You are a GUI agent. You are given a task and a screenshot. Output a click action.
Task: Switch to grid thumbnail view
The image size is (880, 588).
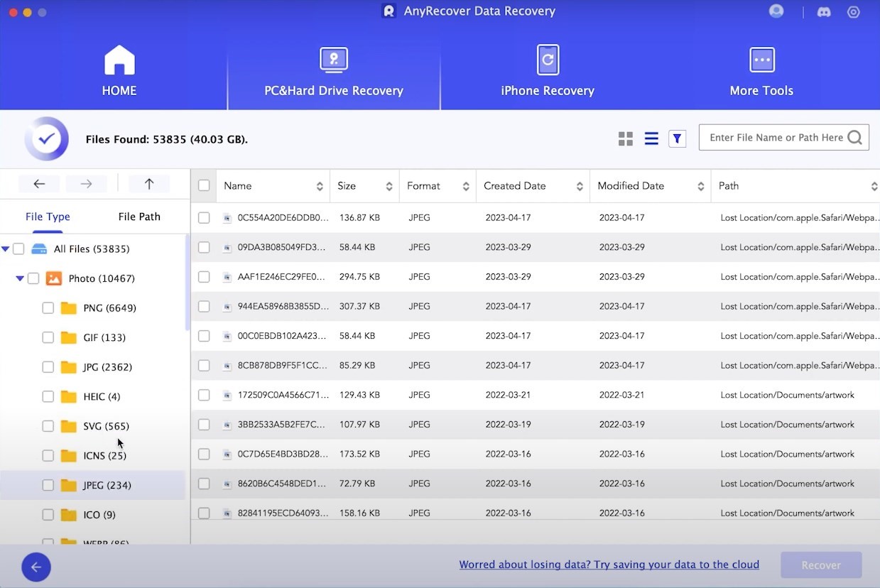pyautogui.click(x=626, y=138)
